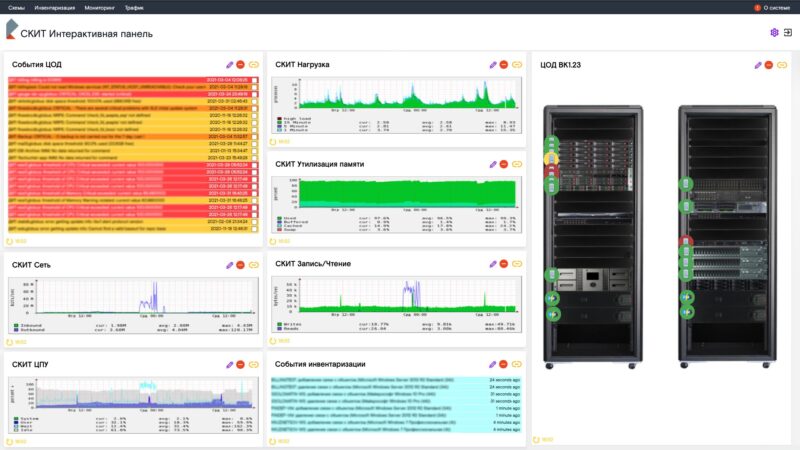The height and width of the screenshot is (450, 800).
Task: Open the Схемы menu
Action: point(16,7)
